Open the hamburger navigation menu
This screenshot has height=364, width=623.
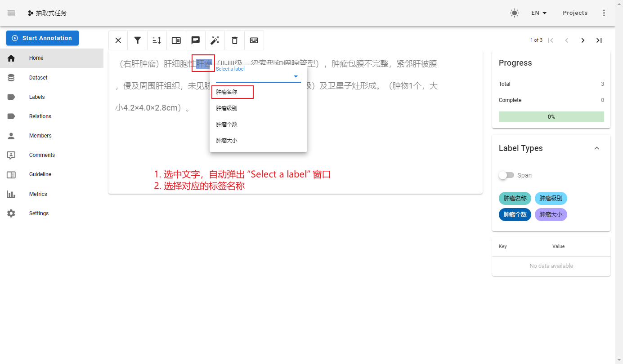click(x=11, y=13)
